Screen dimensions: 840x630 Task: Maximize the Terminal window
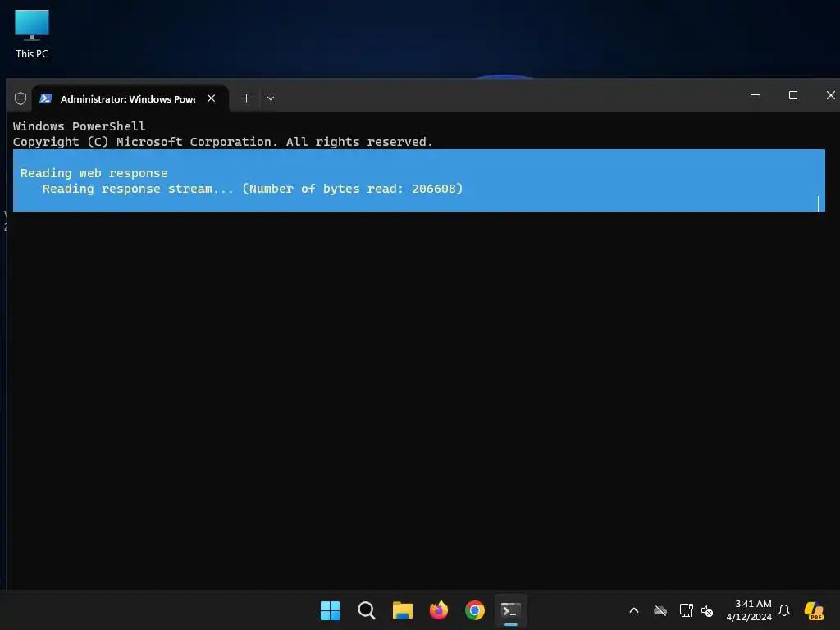tap(793, 95)
